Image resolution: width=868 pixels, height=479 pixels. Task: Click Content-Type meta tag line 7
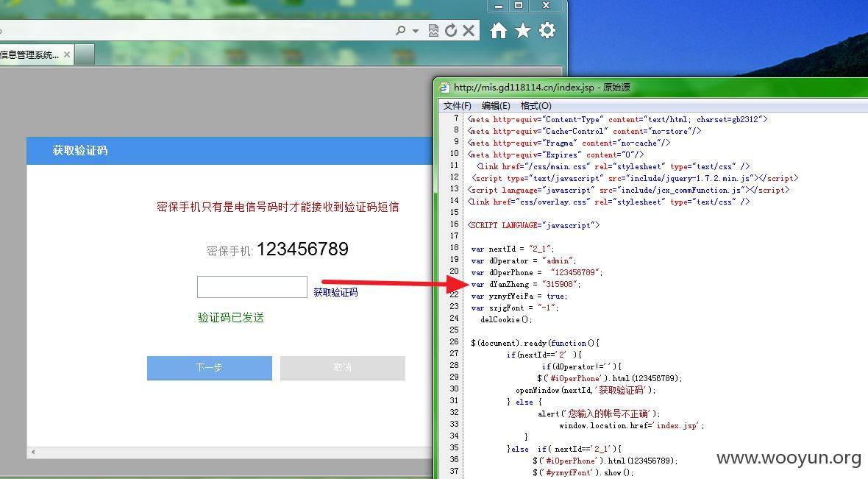click(617, 120)
